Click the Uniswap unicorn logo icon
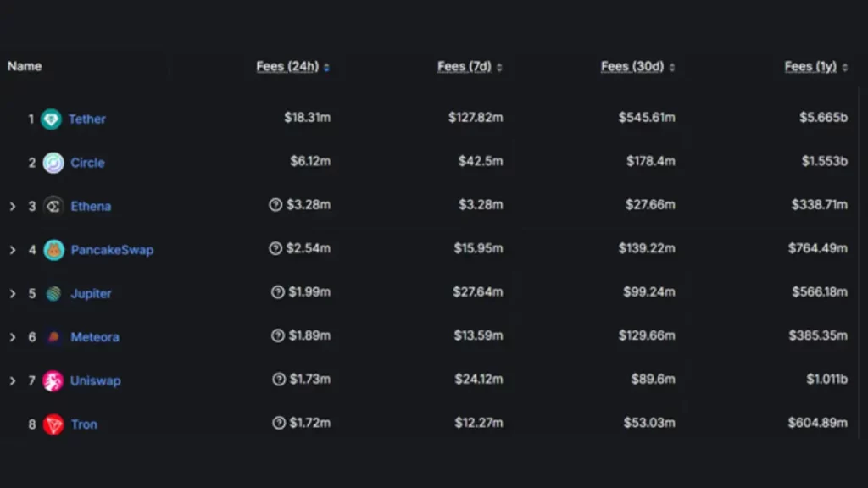Viewport: 868px width, 488px height. 53,380
